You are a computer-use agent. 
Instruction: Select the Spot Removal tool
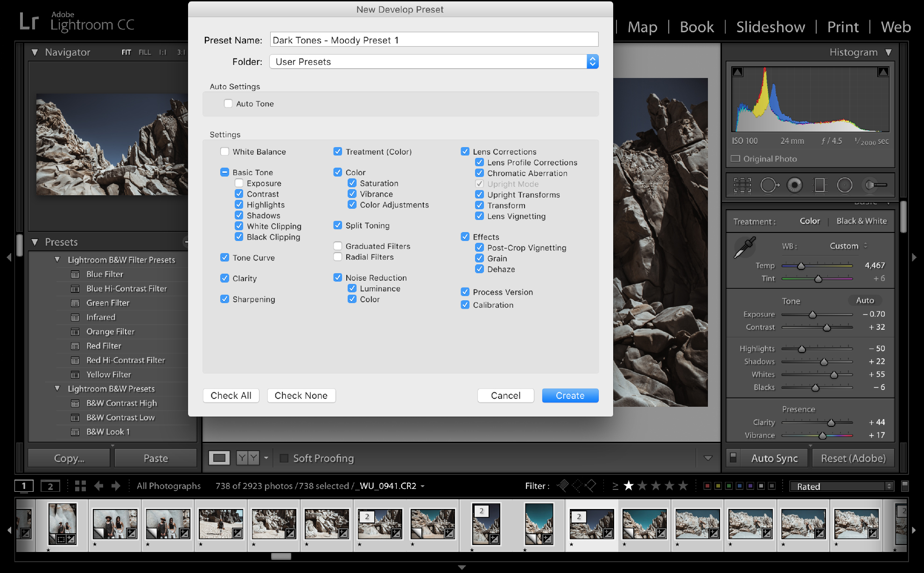tap(769, 185)
